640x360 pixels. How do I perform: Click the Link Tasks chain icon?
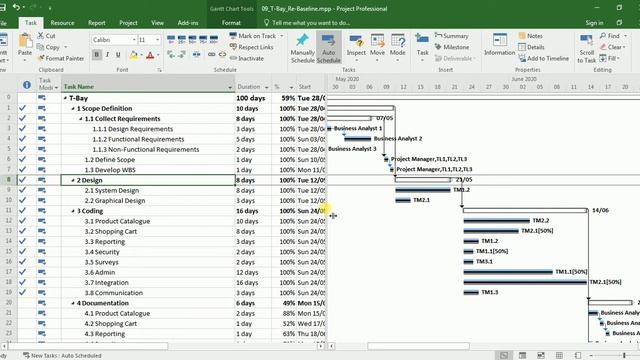(x=211, y=54)
